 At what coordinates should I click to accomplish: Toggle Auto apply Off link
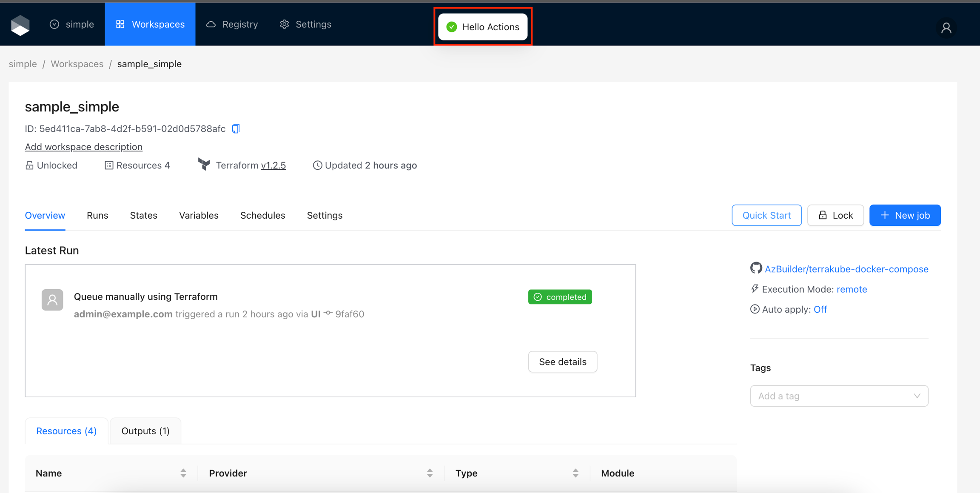click(x=820, y=309)
